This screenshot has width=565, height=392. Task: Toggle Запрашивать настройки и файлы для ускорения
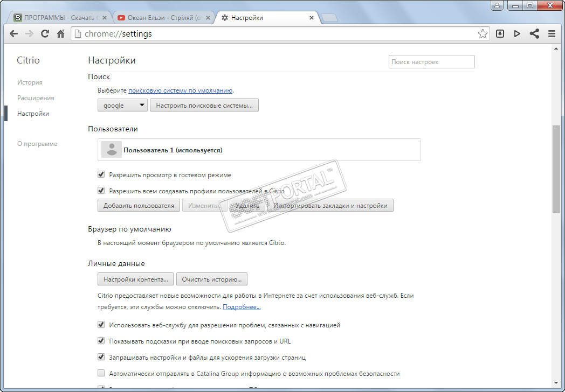tap(101, 357)
